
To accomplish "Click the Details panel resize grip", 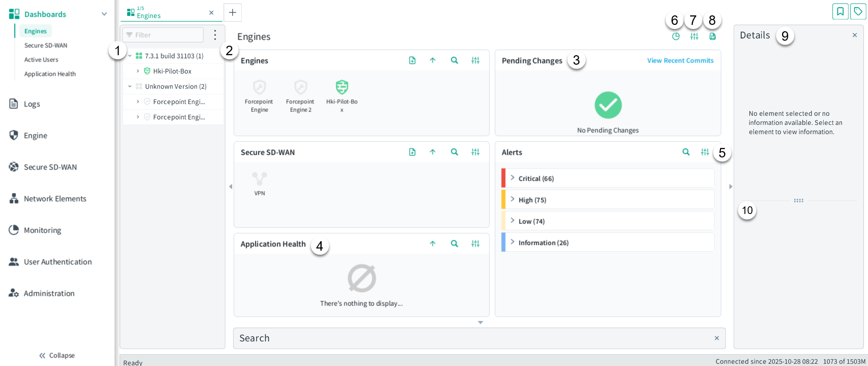I will point(799,200).
